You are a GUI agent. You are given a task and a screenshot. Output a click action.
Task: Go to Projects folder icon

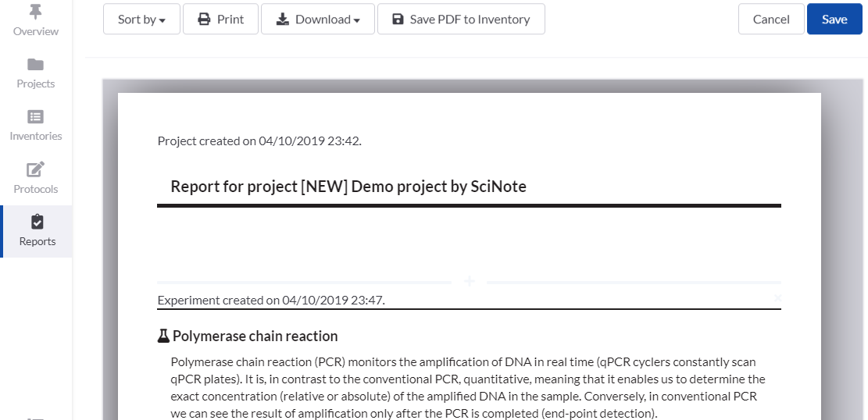(36, 64)
